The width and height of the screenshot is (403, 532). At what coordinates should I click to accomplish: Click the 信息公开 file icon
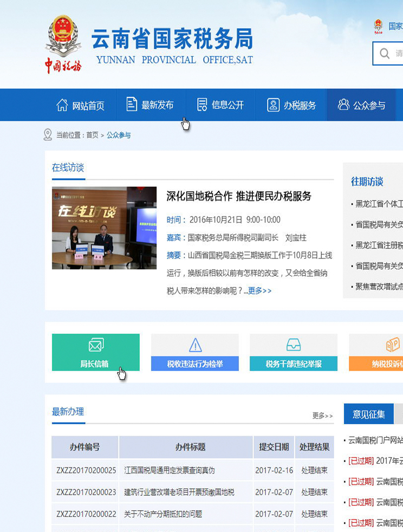pyautogui.click(x=202, y=105)
